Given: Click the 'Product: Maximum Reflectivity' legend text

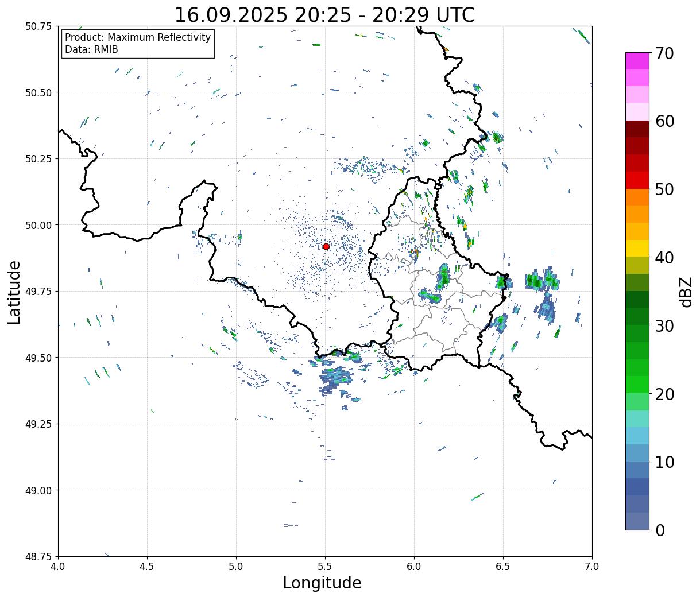Looking at the screenshot, I should point(138,37).
